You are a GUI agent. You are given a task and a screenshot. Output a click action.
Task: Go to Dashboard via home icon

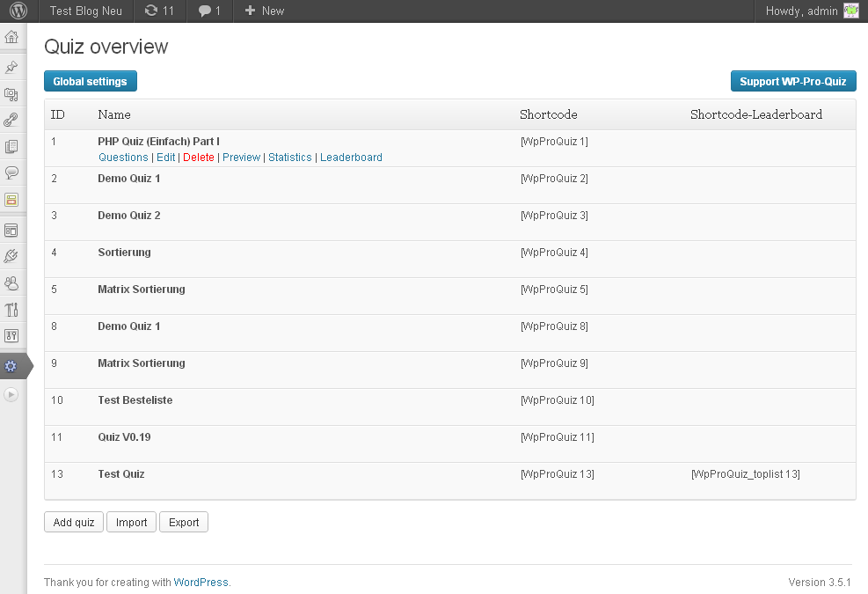tap(11, 37)
